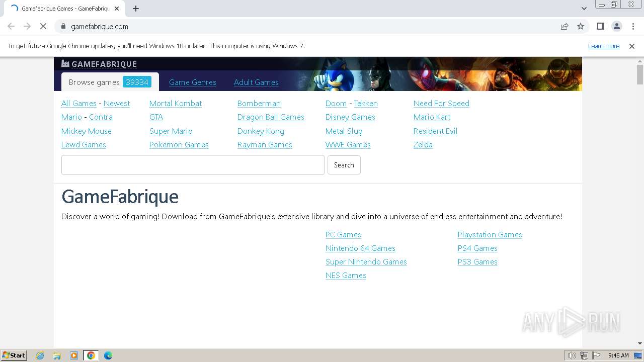Image resolution: width=644 pixels, height=362 pixels.
Task: Open the Mario link
Action: (71, 117)
